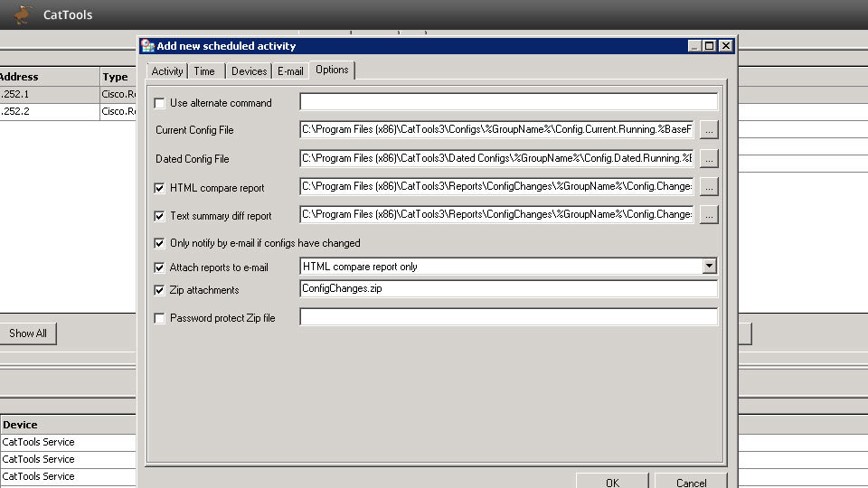Open the Attach reports to e-mail dropdown
The image size is (868, 488).
[x=709, y=267]
